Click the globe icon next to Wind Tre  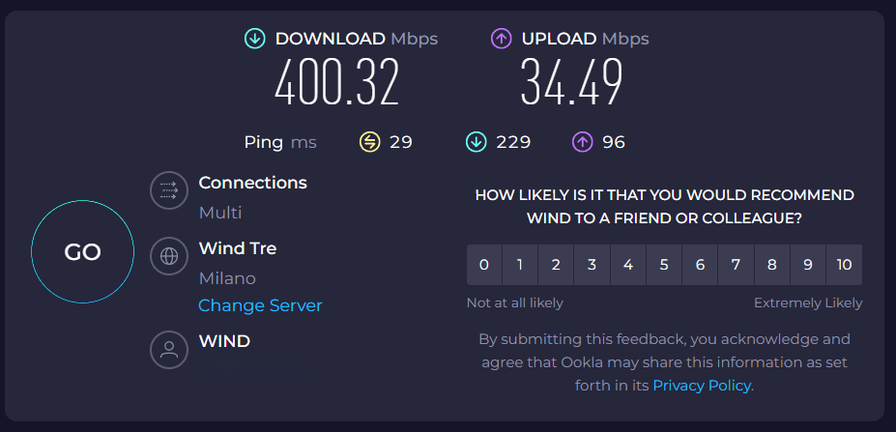tap(169, 256)
